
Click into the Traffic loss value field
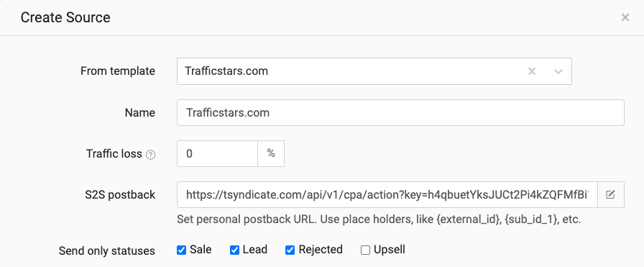point(217,153)
